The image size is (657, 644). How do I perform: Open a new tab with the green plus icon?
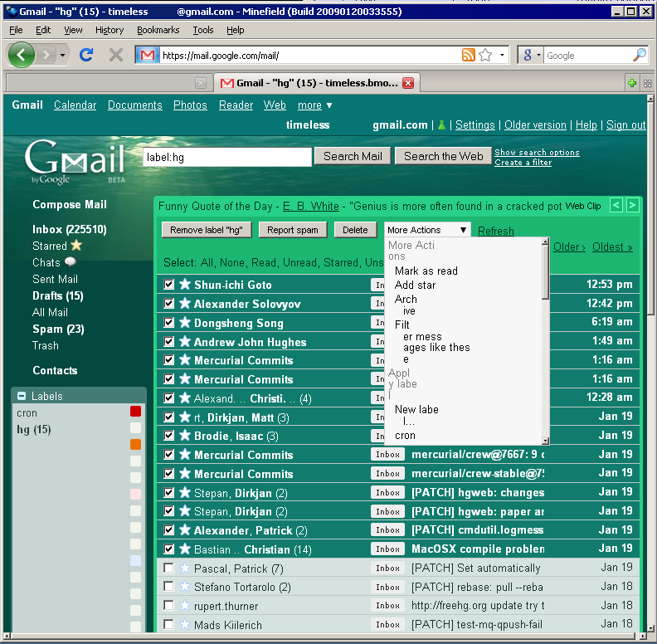tap(632, 83)
